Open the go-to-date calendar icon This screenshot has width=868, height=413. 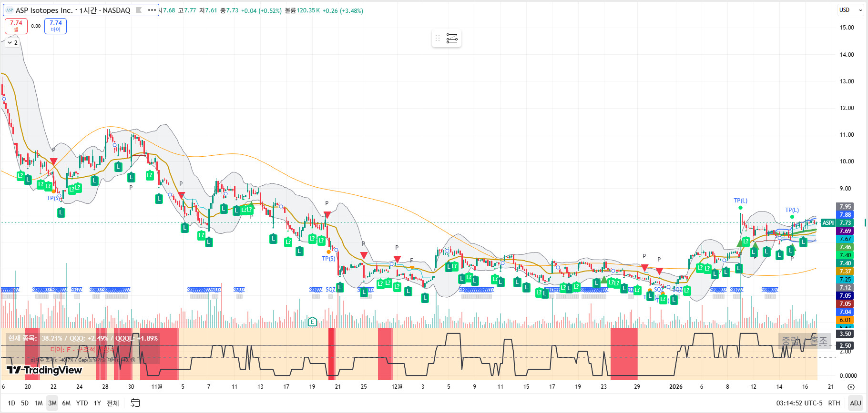(135, 403)
